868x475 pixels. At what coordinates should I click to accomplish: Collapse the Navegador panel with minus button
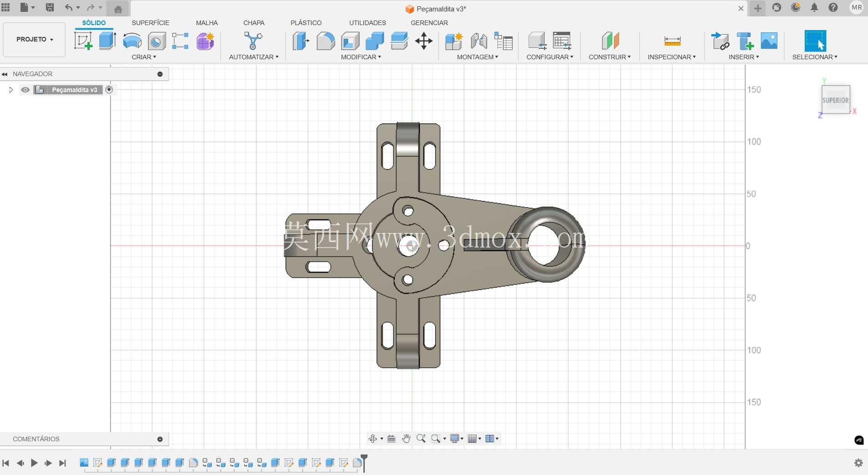[x=160, y=74]
